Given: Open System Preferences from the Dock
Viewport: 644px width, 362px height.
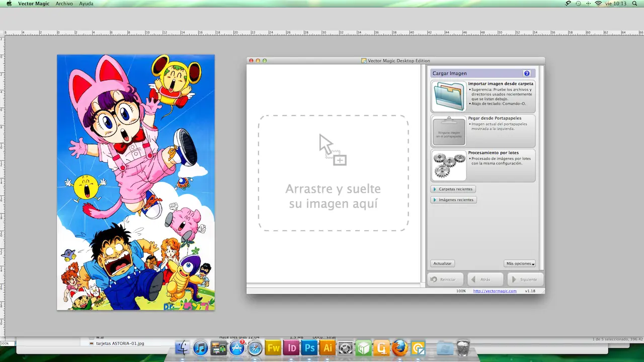Looking at the screenshot, I should pyautogui.click(x=346, y=347).
